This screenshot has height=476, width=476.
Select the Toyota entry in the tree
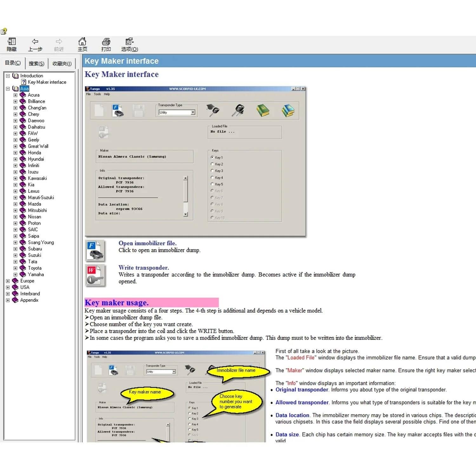[35, 268]
